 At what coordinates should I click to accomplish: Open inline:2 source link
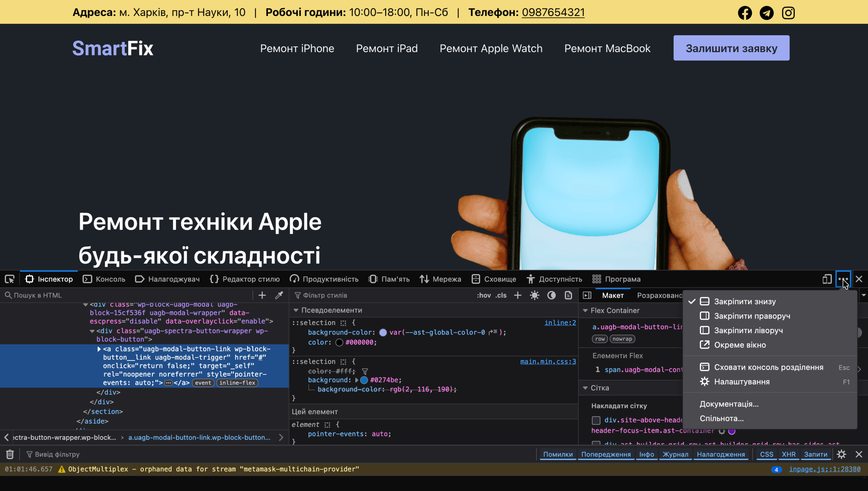tap(560, 323)
